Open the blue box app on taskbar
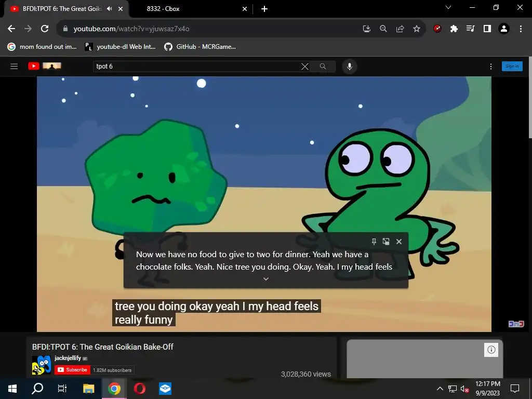 [x=165, y=389]
